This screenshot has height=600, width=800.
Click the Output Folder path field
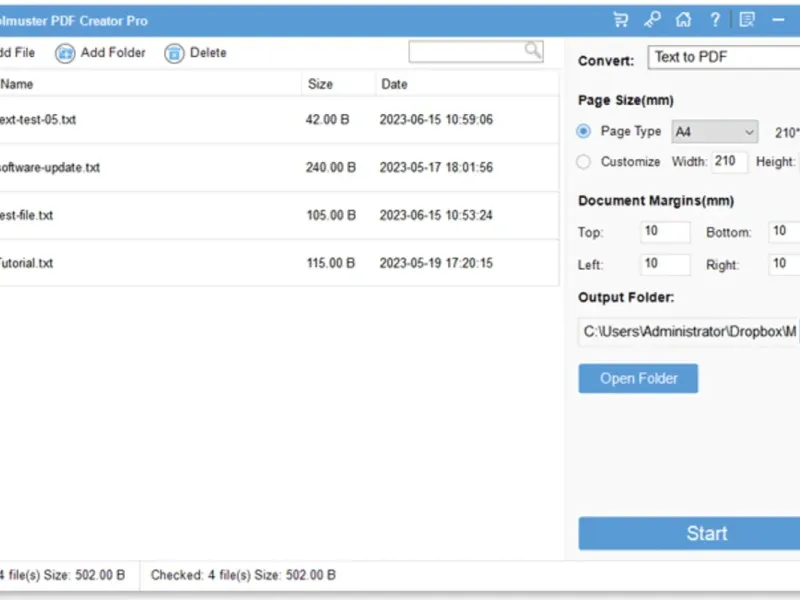(689, 332)
